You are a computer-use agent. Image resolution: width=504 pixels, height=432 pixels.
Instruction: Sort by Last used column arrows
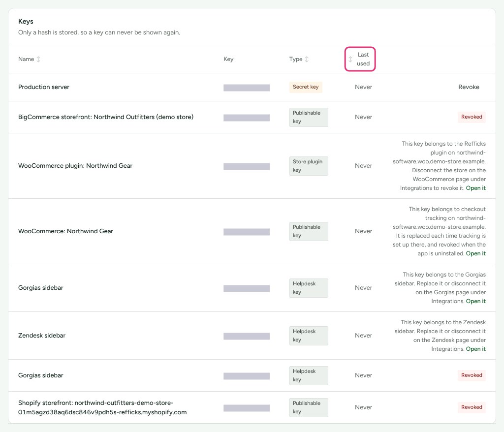tap(350, 59)
